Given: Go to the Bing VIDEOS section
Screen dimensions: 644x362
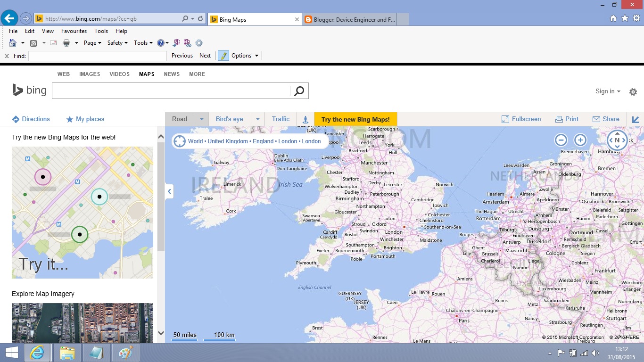Looking at the screenshot, I should pos(120,74).
